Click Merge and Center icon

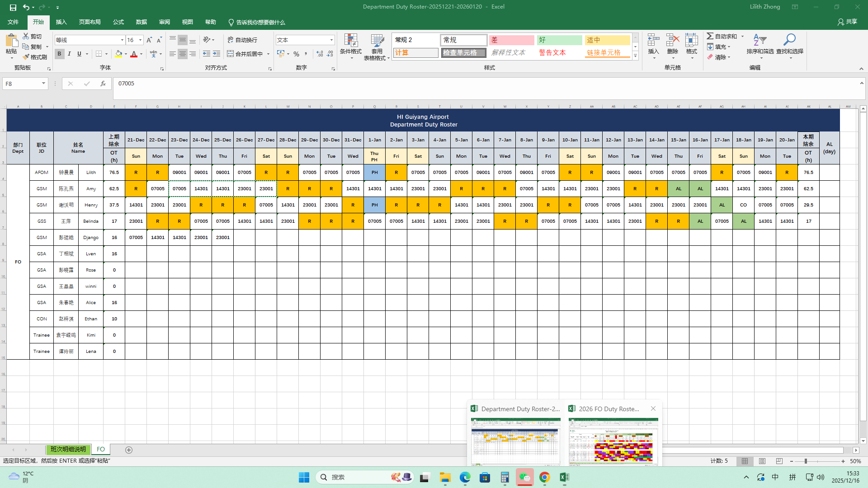(231, 54)
